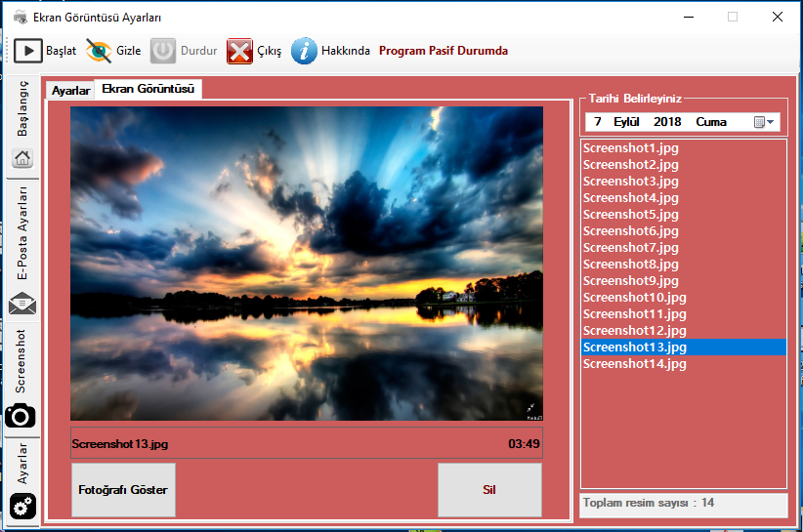Select Screenshot11.jpg in the list
This screenshot has height=532, width=803.
pyautogui.click(x=684, y=314)
